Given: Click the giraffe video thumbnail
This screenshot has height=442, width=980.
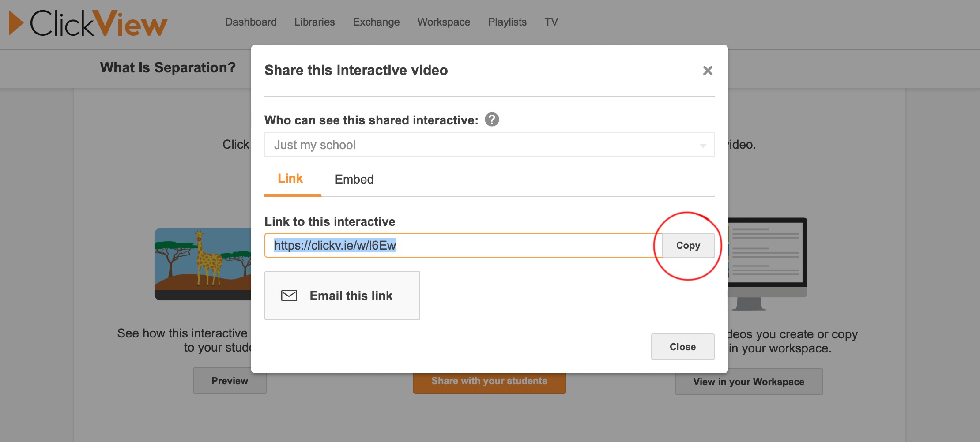Looking at the screenshot, I should pyautogui.click(x=203, y=264).
